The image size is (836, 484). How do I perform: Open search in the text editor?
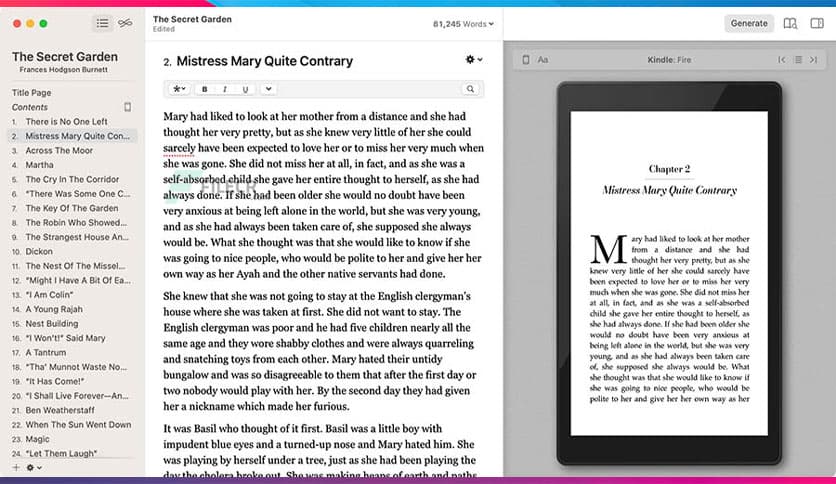pos(470,89)
